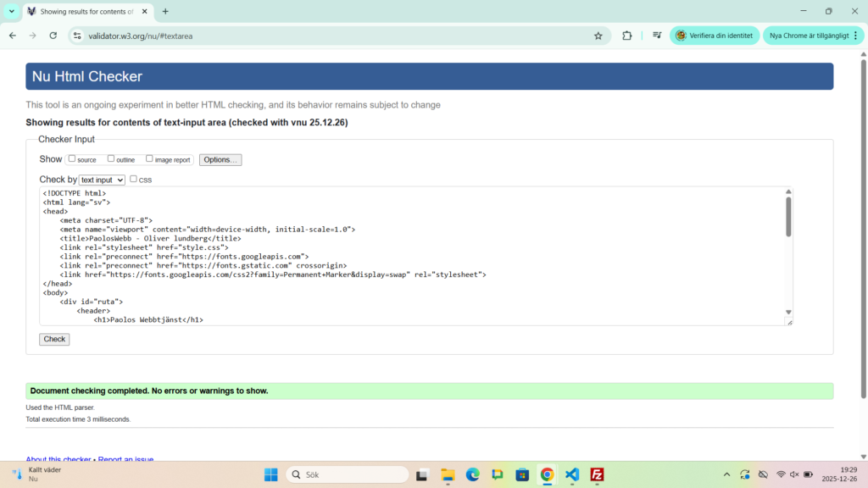The image size is (868, 488).
Task: Check the image report option
Action: [149, 158]
